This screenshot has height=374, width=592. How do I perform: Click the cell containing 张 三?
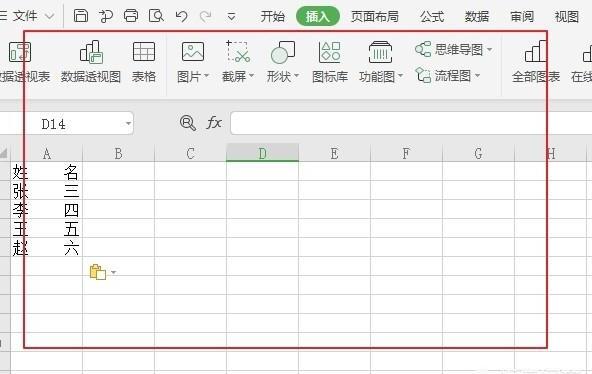pos(46,191)
